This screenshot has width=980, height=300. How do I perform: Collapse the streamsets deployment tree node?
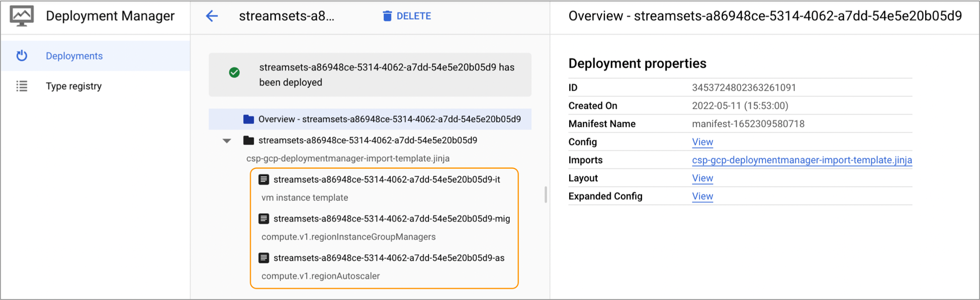[x=227, y=141]
